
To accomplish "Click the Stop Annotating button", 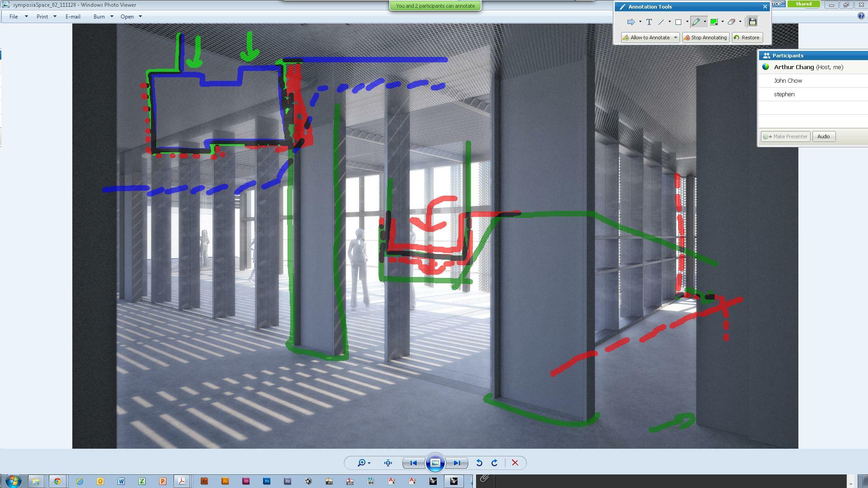I will tap(706, 38).
